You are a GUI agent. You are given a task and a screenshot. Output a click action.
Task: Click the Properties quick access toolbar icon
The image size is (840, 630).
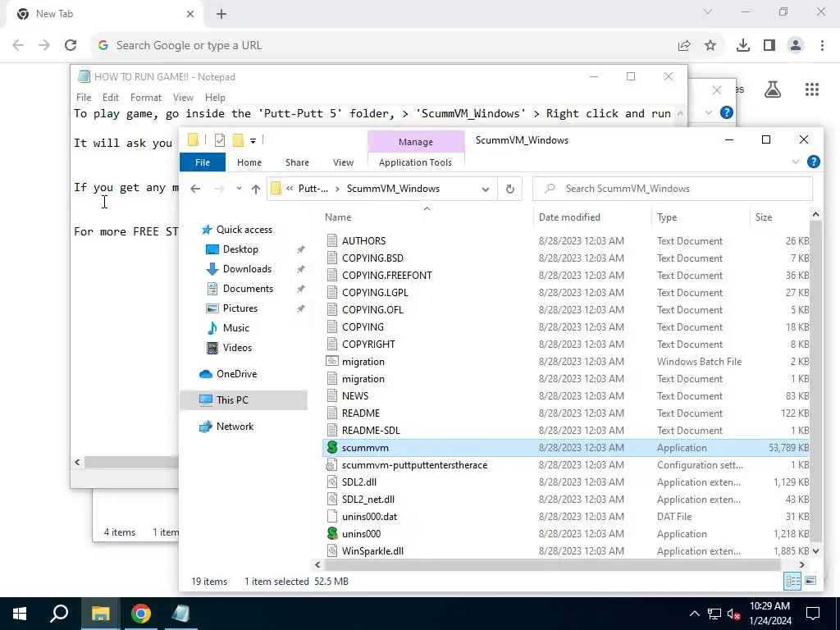coord(220,140)
